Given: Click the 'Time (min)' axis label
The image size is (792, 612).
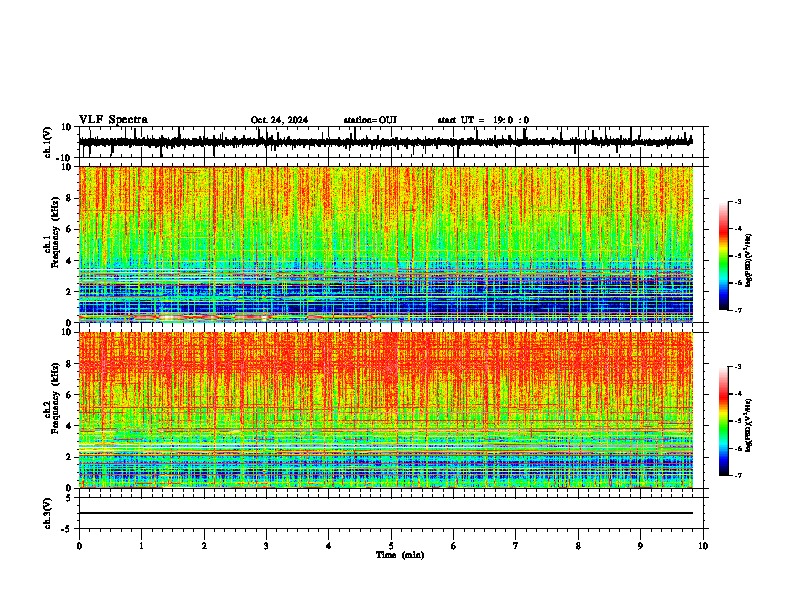Looking at the screenshot, I should pyautogui.click(x=400, y=555).
